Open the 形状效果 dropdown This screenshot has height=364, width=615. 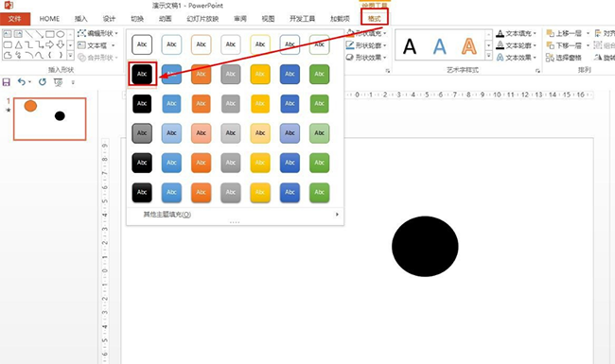pos(366,58)
